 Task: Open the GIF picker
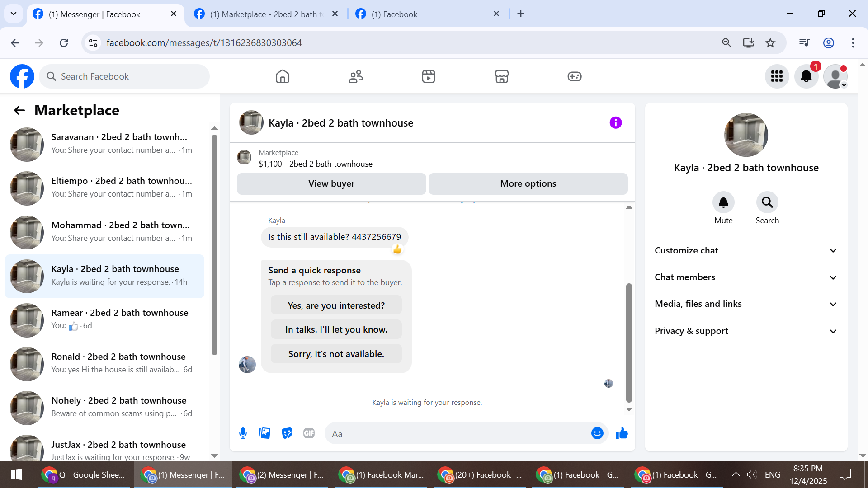click(x=309, y=433)
